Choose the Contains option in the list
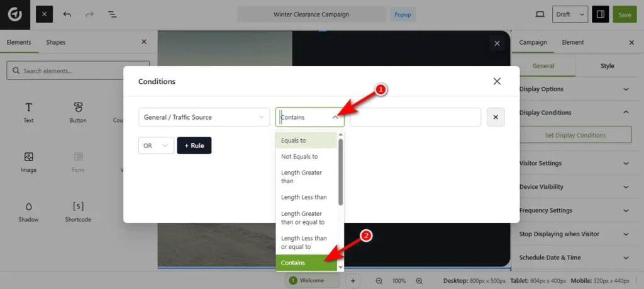 click(306, 263)
